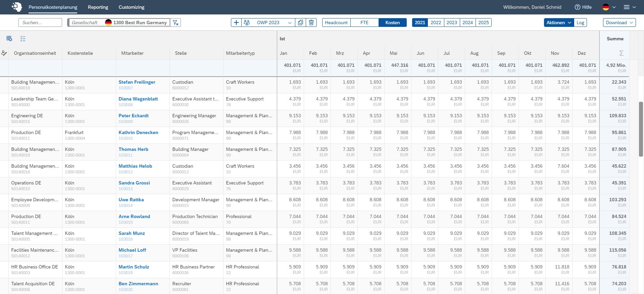Image resolution: width=644 pixels, height=294 pixels.
Task: Click the edit-user pencil icon in the header row
Action: click(x=4, y=53)
